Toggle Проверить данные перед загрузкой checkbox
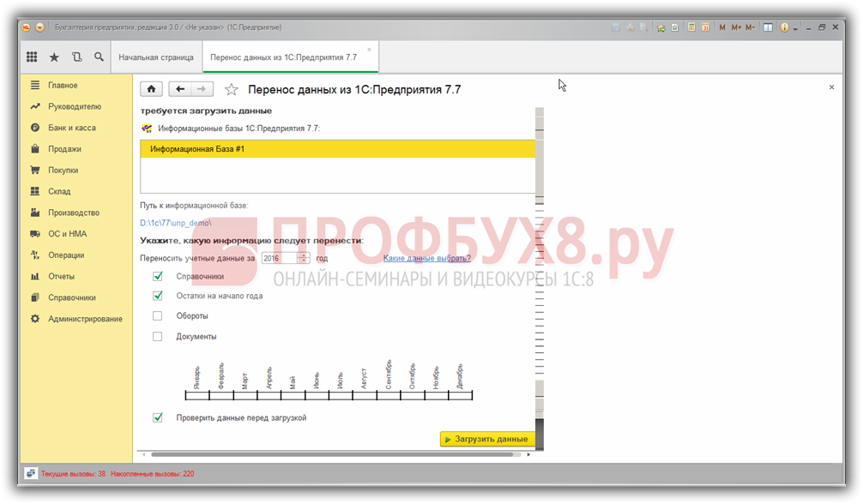 click(x=158, y=417)
